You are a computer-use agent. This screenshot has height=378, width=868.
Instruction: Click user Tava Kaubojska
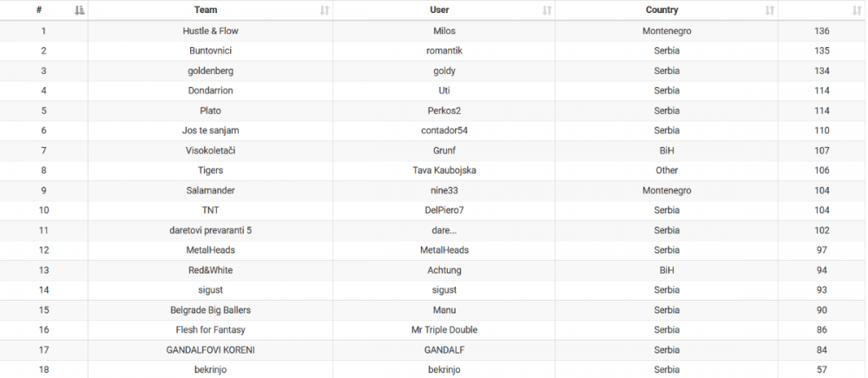(444, 170)
